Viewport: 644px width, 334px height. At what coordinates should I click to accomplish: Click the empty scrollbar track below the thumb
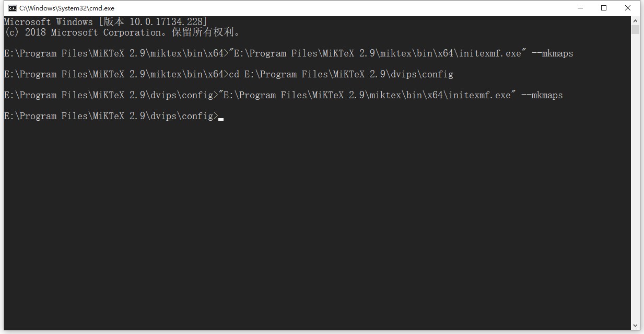635,178
